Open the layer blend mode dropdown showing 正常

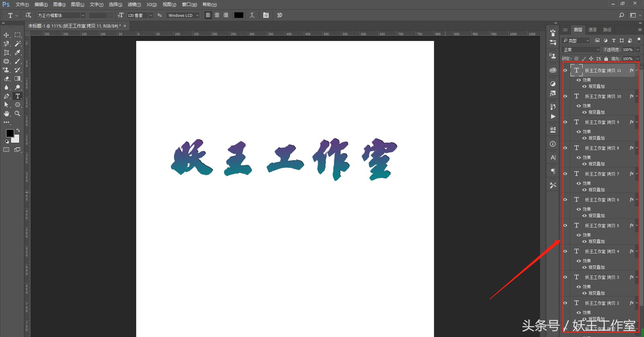pos(580,49)
